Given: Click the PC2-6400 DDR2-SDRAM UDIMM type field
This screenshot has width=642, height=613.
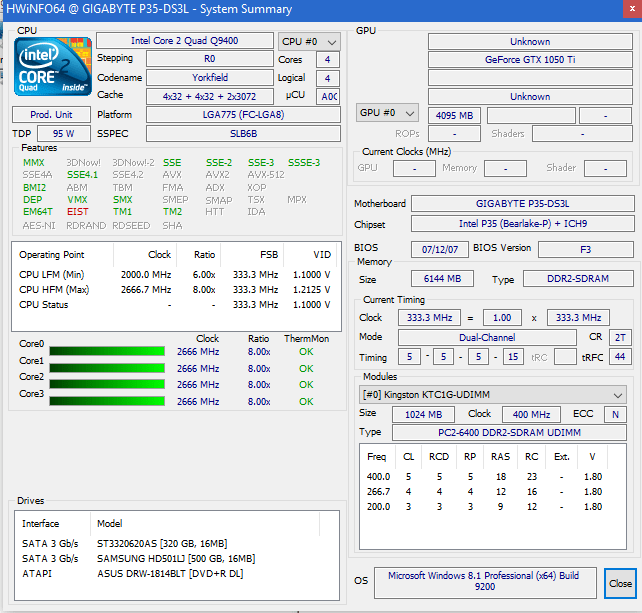Looking at the screenshot, I should pos(509,432).
